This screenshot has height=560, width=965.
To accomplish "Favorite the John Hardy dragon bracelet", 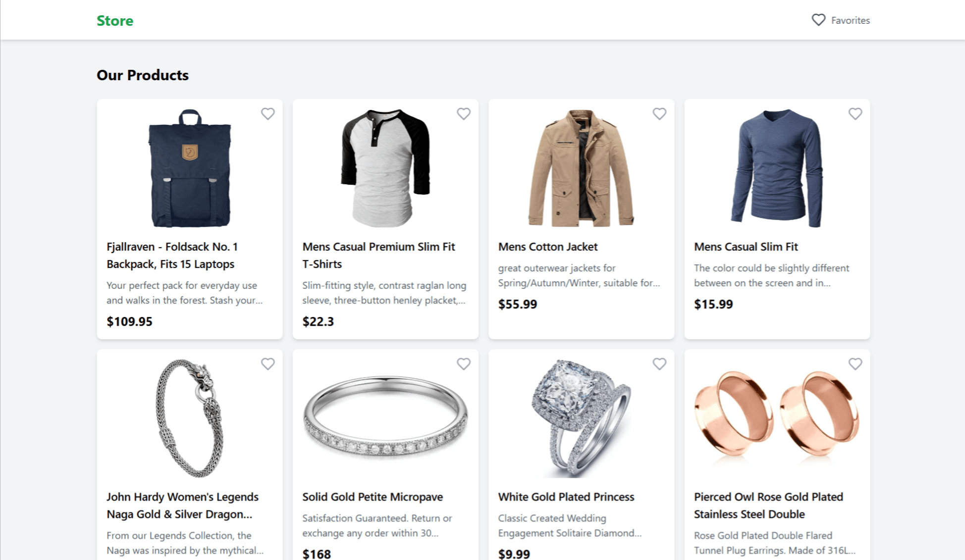I will [x=268, y=363].
